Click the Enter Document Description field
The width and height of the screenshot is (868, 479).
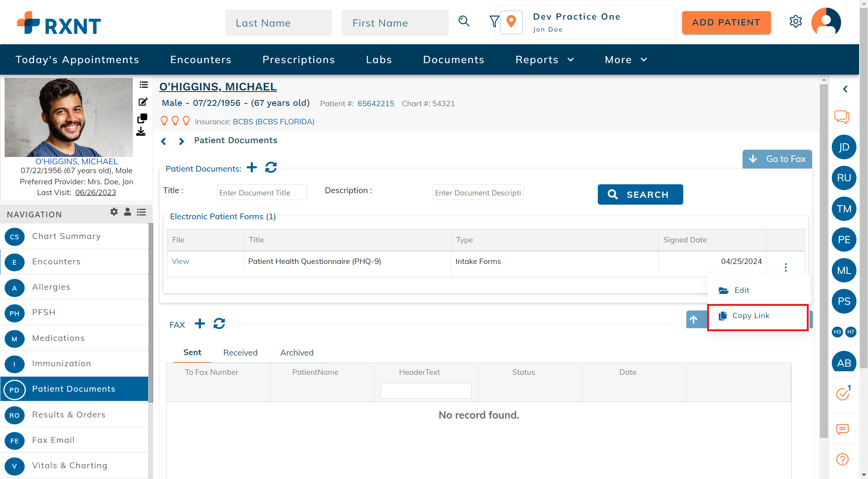click(478, 192)
